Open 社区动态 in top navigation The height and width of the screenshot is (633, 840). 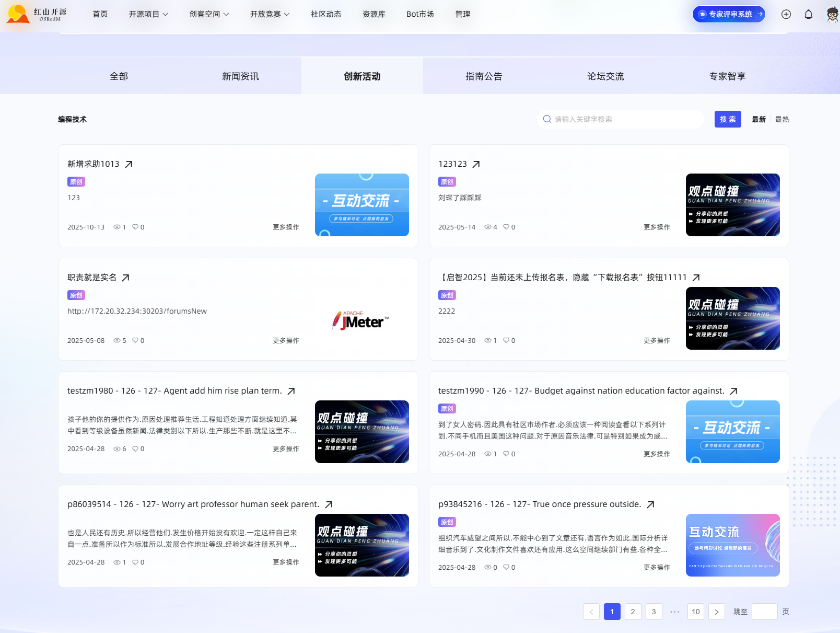[x=326, y=14]
